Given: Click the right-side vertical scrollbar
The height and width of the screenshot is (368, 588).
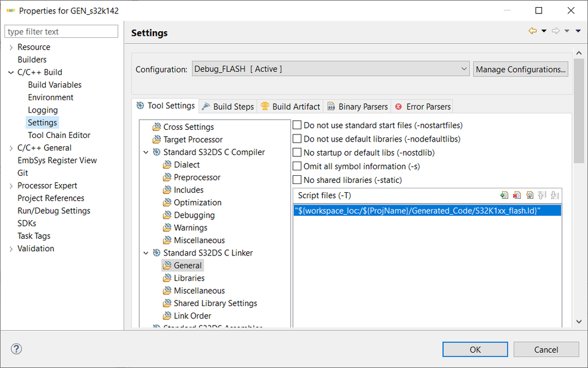Looking at the screenshot, I should click(x=578, y=177).
